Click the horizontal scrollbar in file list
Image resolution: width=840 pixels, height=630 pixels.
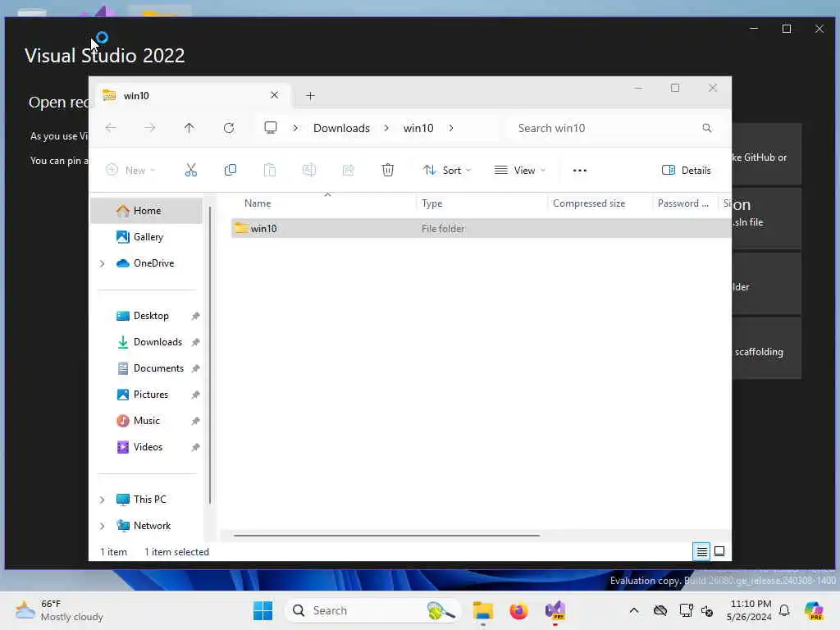coord(386,535)
